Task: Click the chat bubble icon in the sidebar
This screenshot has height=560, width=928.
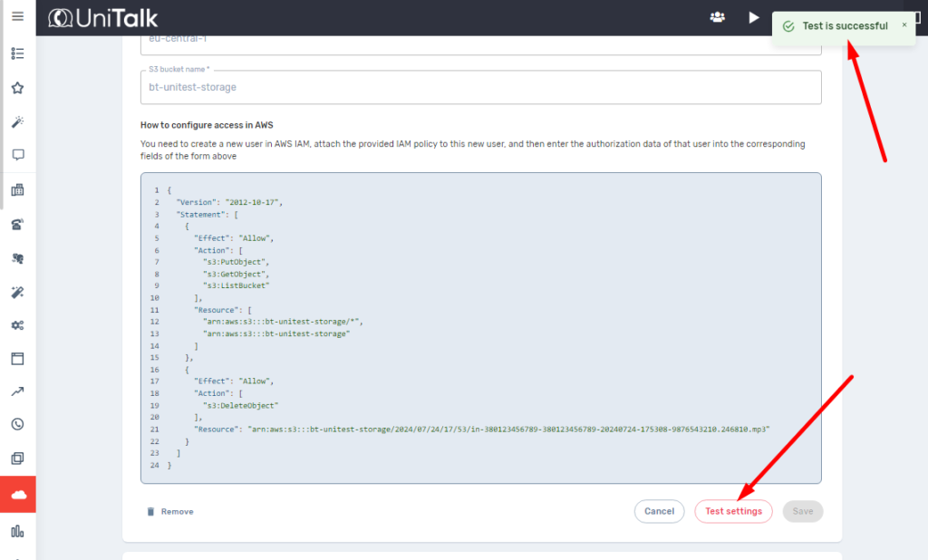Action: [17, 155]
